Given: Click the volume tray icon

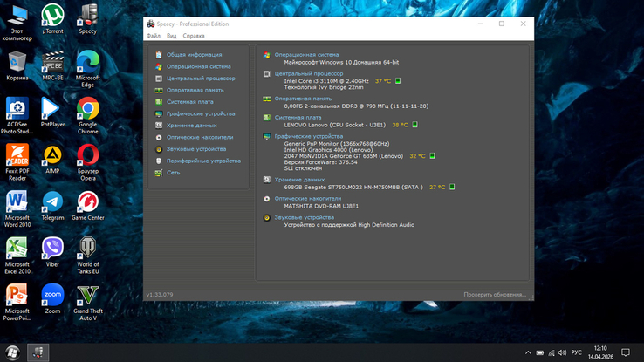Looking at the screenshot, I should (x=562, y=352).
